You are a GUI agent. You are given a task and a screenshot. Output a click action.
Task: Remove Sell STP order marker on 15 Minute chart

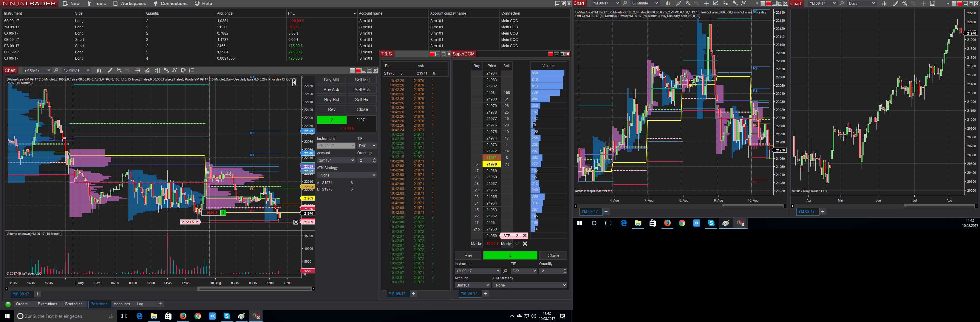point(296,222)
